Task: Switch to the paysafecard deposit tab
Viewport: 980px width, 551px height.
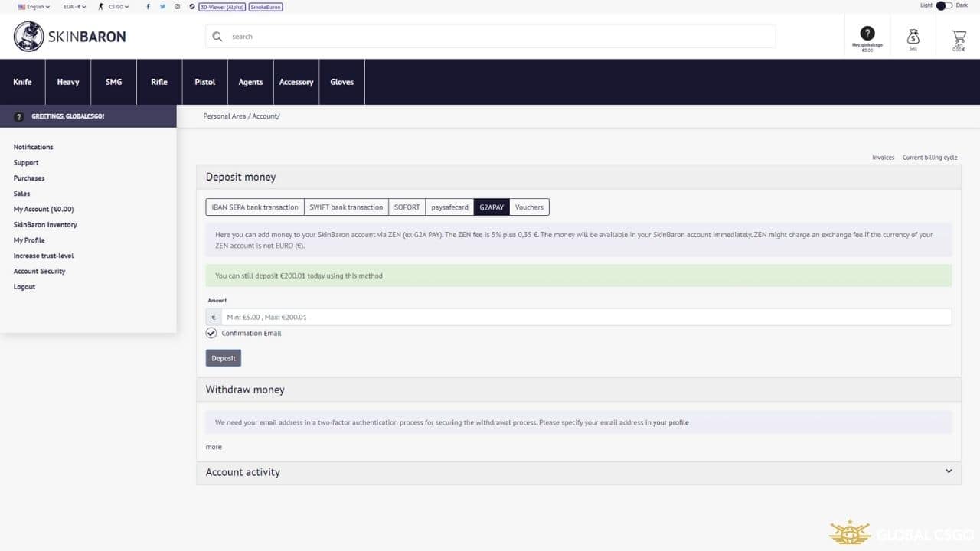Action: click(x=449, y=207)
